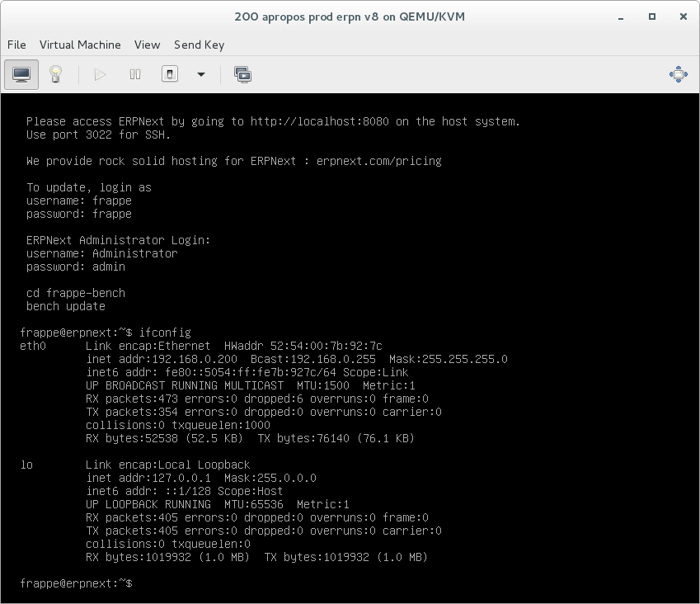Switch to fullscreen view icon

click(678, 74)
